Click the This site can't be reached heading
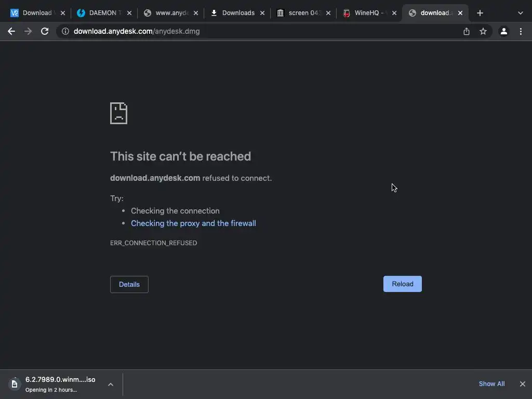The height and width of the screenshot is (399, 532). [x=180, y=156]
